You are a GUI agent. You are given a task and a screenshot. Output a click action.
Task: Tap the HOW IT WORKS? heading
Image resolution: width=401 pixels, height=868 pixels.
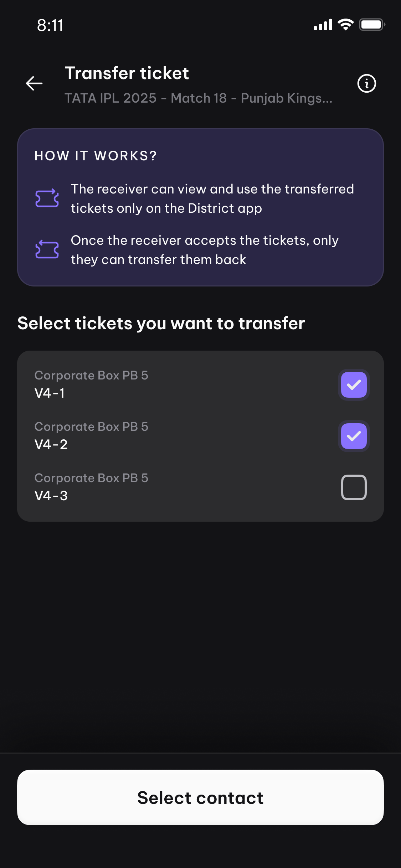96,156
